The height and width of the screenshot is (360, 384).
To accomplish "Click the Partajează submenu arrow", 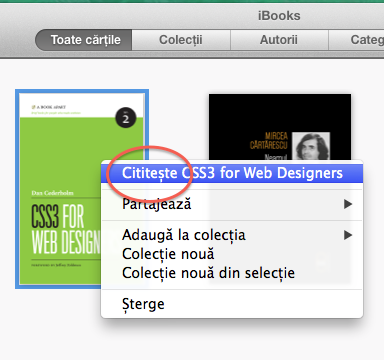I will click(x=348, y=204).
